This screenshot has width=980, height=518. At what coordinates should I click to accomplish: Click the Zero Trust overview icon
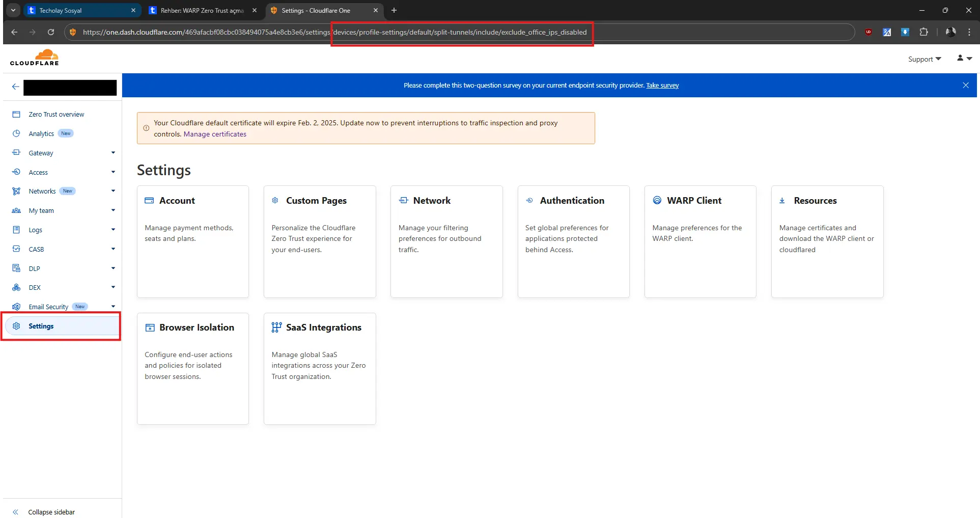coord(16,115)
